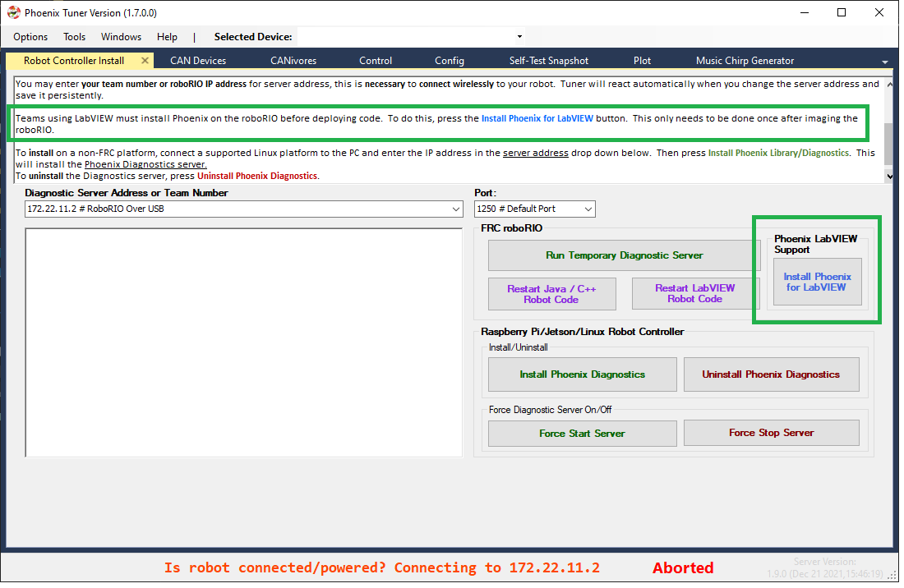Viewport: 904px width, 588px height.
Task: Open the Windows menu
Action: click(121, 37)
